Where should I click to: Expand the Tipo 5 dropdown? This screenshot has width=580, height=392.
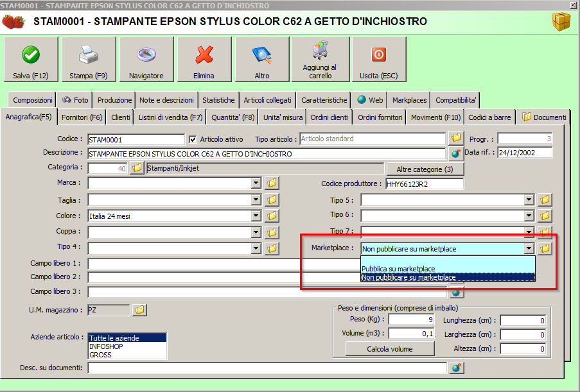529,200
